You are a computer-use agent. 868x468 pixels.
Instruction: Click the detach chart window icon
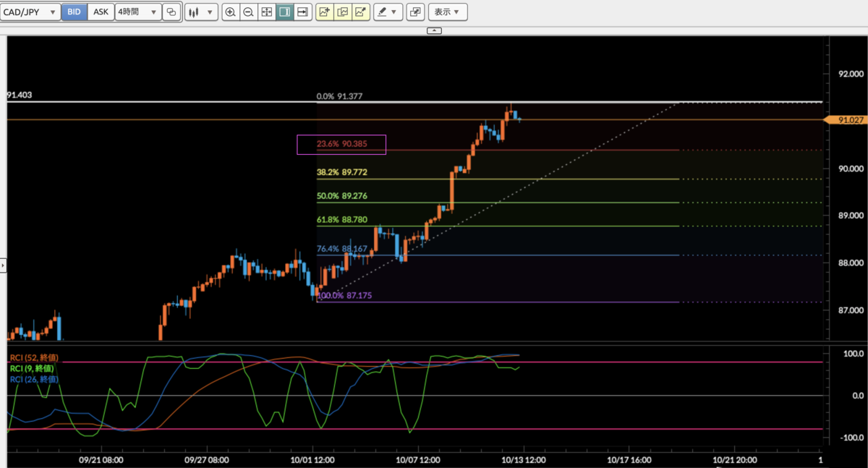coord(415,12)
